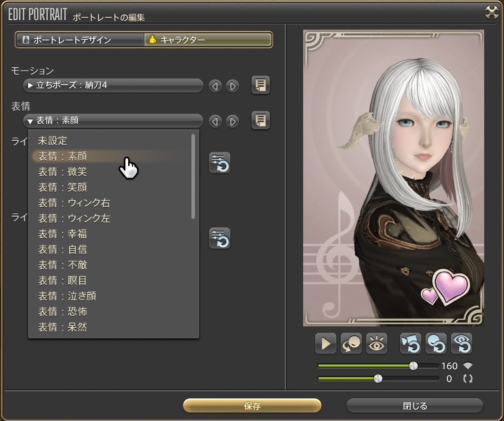
Task: Click the upper lighting reset icon
Action: click(x=220, y=163)
